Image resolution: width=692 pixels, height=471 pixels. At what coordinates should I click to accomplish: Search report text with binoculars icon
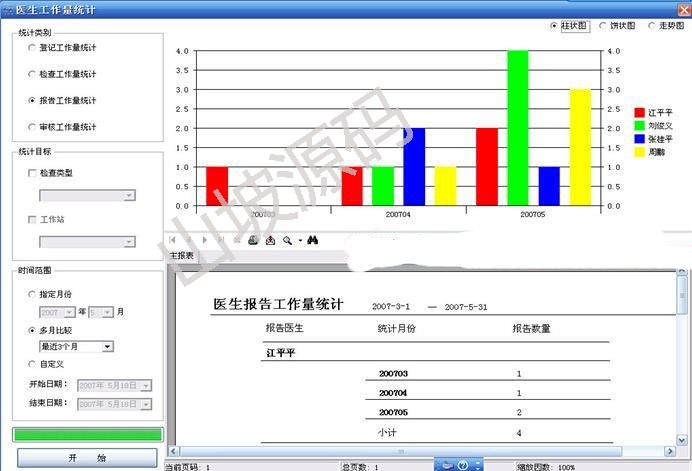coord(312,240)
